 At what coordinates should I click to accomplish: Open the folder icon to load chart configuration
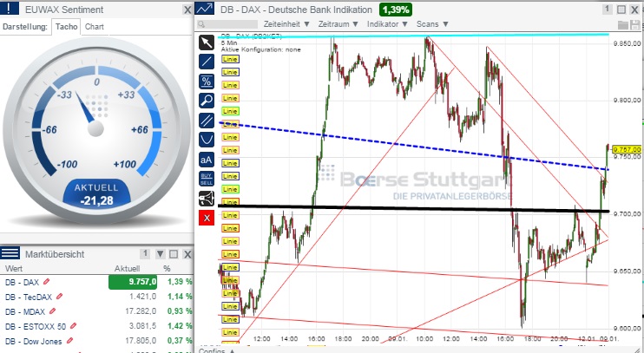(x=622, y=24)
